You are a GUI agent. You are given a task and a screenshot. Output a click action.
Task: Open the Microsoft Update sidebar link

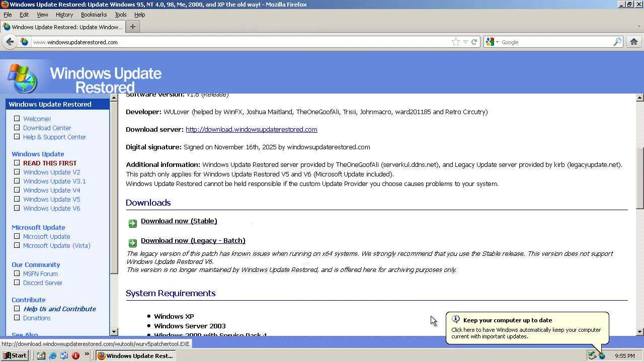[46, 236]
